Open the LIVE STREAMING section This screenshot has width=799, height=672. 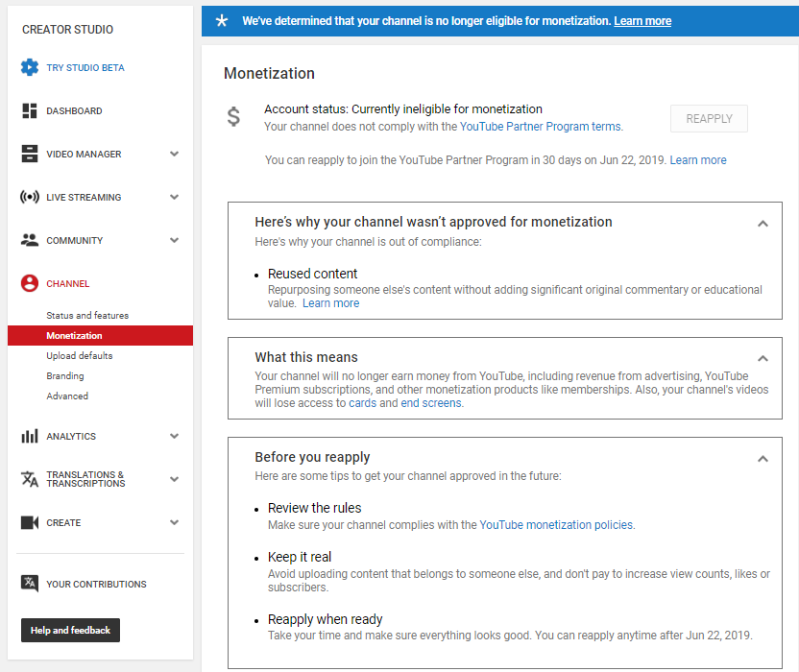pos(84,197)
